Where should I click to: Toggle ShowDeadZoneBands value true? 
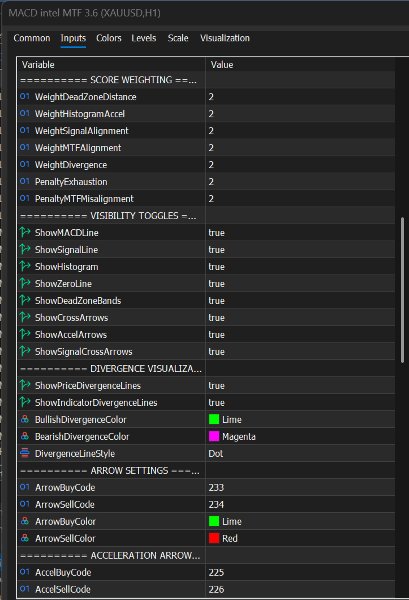(300, 301)
